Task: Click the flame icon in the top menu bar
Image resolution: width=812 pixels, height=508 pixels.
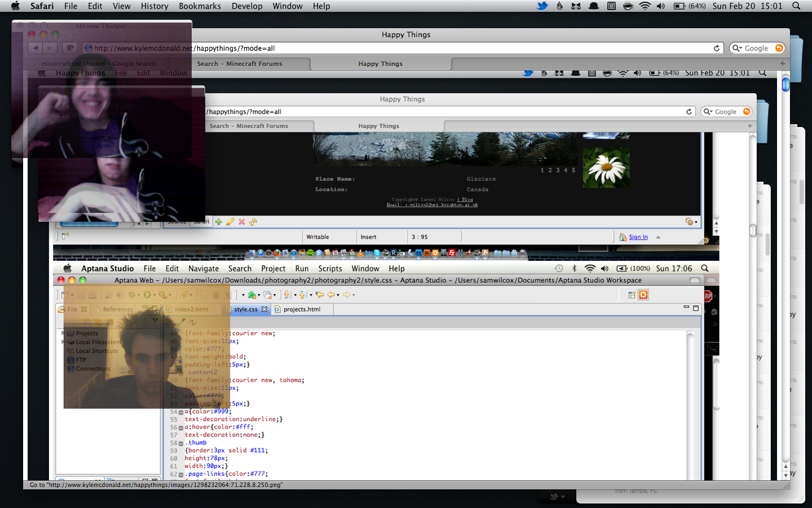Action: pyautogui.click(x=559, y=6)
